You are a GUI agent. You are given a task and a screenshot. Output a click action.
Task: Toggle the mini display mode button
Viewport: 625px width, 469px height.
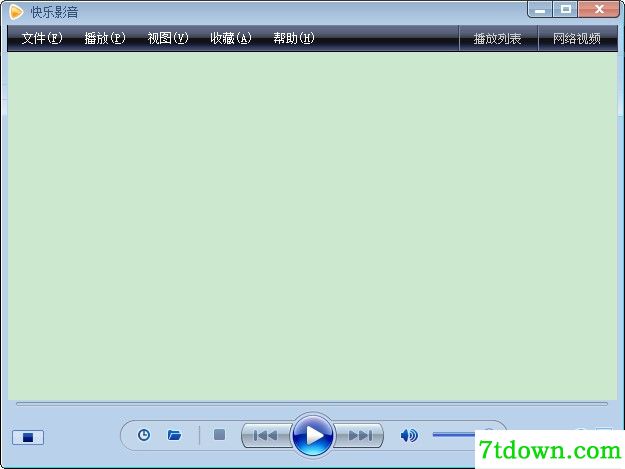(x=28, y=438)
